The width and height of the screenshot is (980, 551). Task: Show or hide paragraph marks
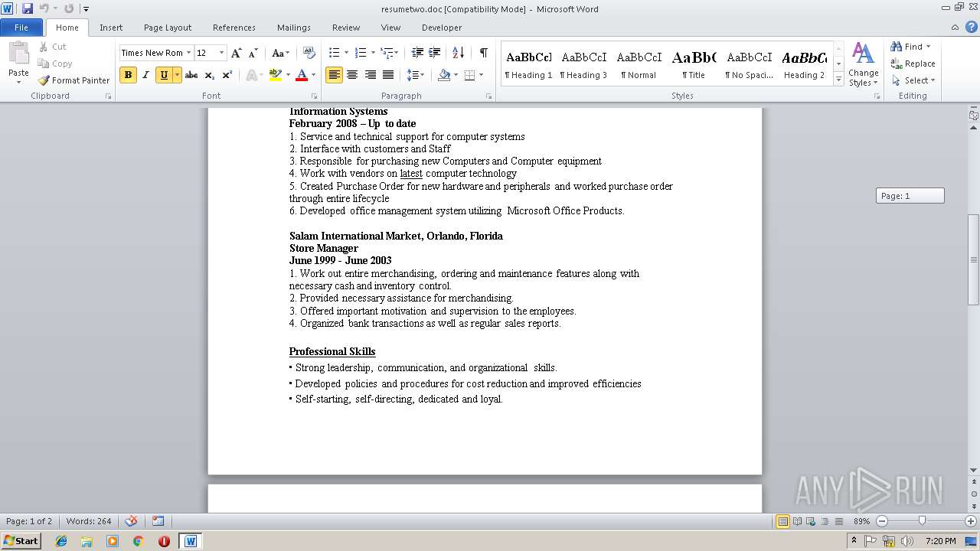tap(483, 53)
